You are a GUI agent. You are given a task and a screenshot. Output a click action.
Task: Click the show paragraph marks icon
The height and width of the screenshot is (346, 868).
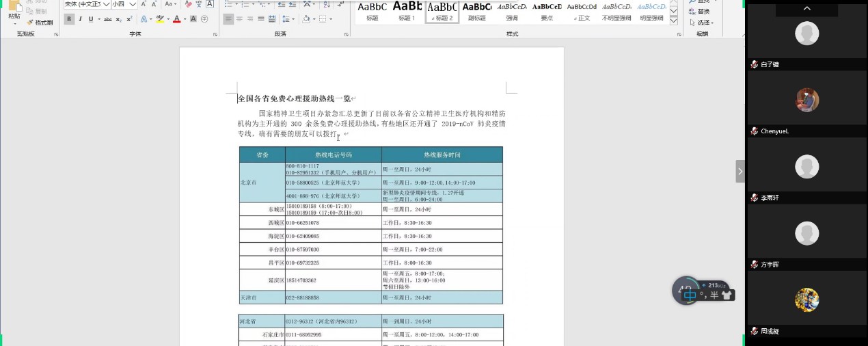340,4
